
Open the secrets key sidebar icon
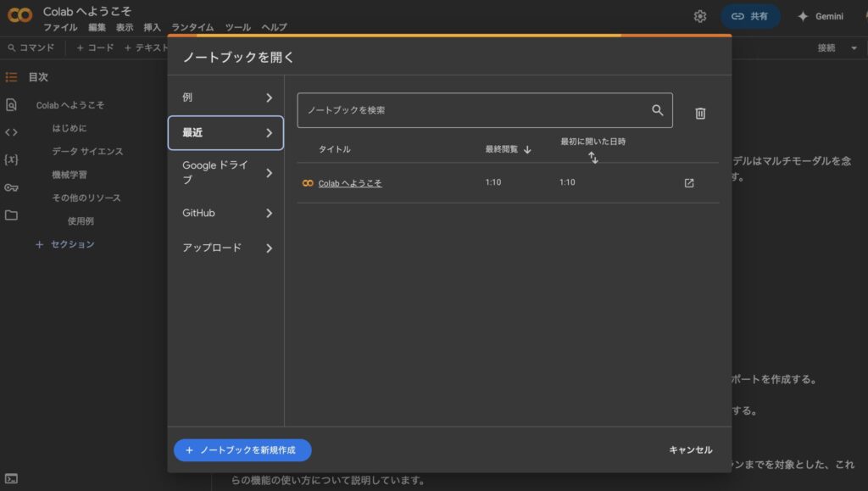click(x=11, y=187)
